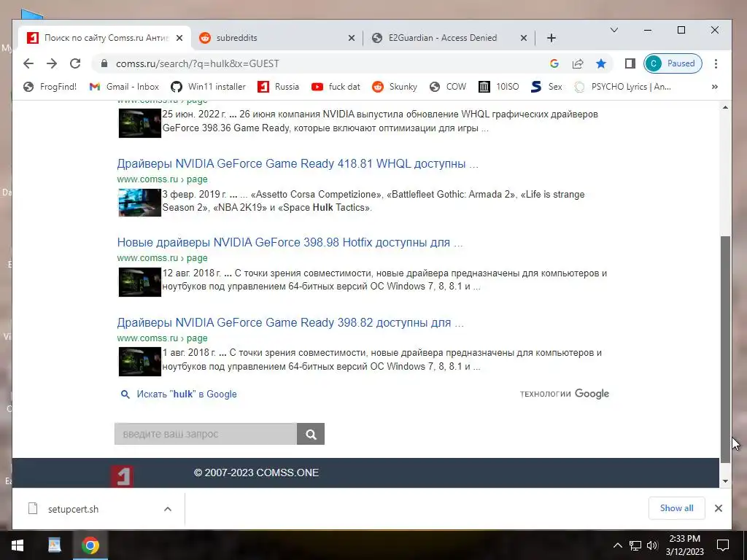This screenshot has height=560, width=747.
Task: Expand the hidden bookmarks chevron
Action: pos(715,87)
